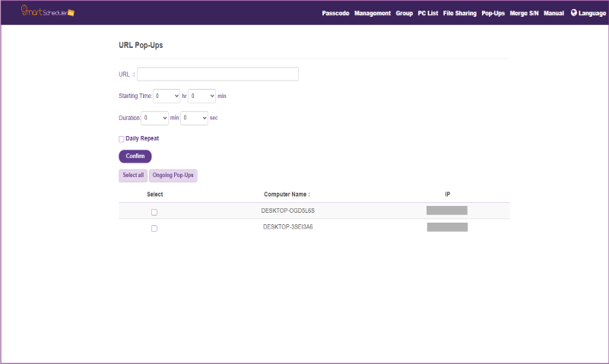Viewport: 609px width, 364px height.
Task: Open the File Sharing page
Action: point(460,14)
